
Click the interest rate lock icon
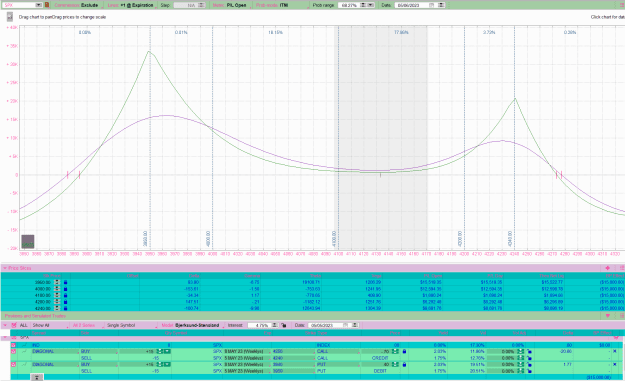click(x=283, y=325)
